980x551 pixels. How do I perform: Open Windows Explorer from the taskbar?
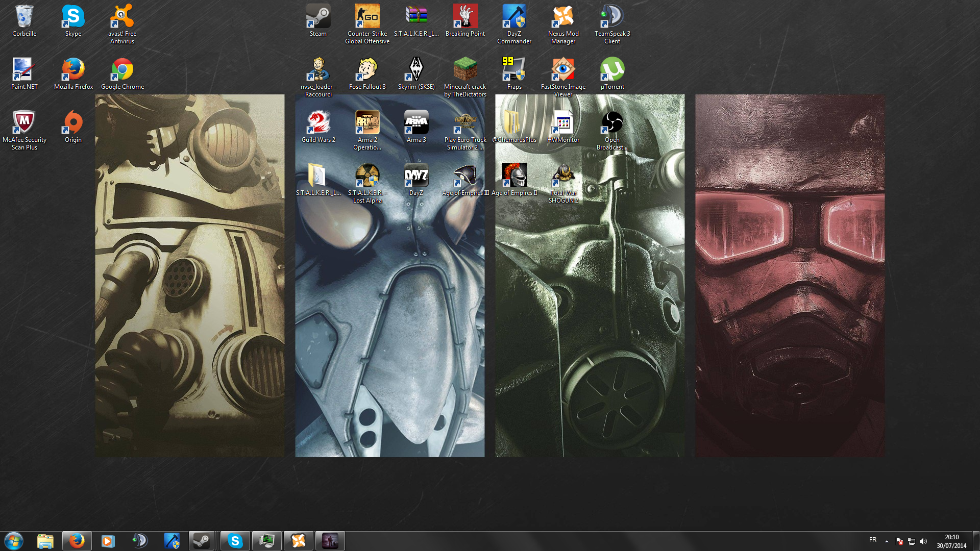coord(45,541)
